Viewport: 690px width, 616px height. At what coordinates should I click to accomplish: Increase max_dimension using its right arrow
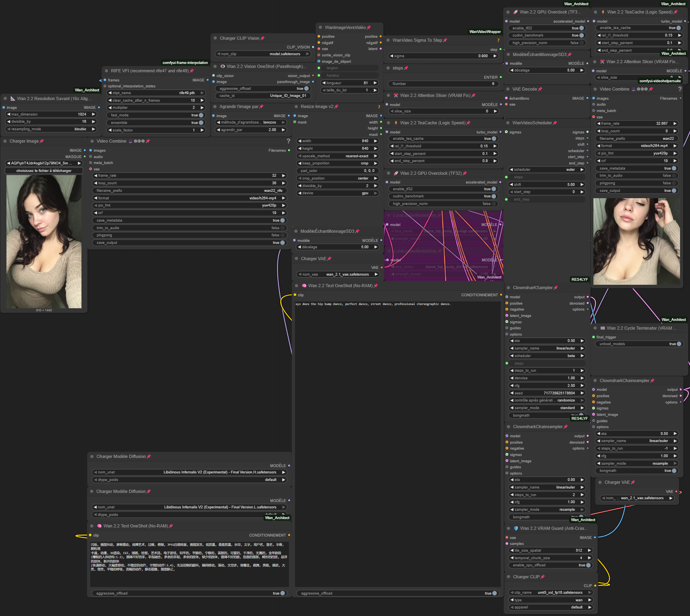tap(93, 114)
